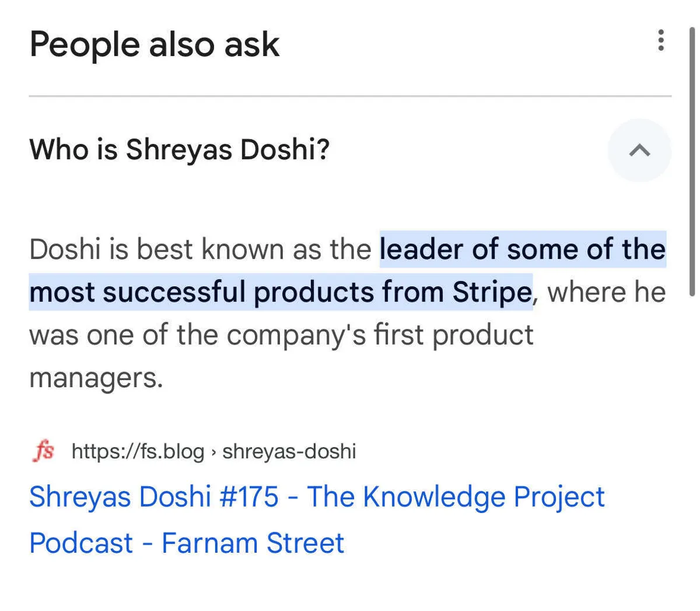Click the shreyas-doshi breadcrumb path
Screen dimensions: 700x611
[x=289, y=451]
